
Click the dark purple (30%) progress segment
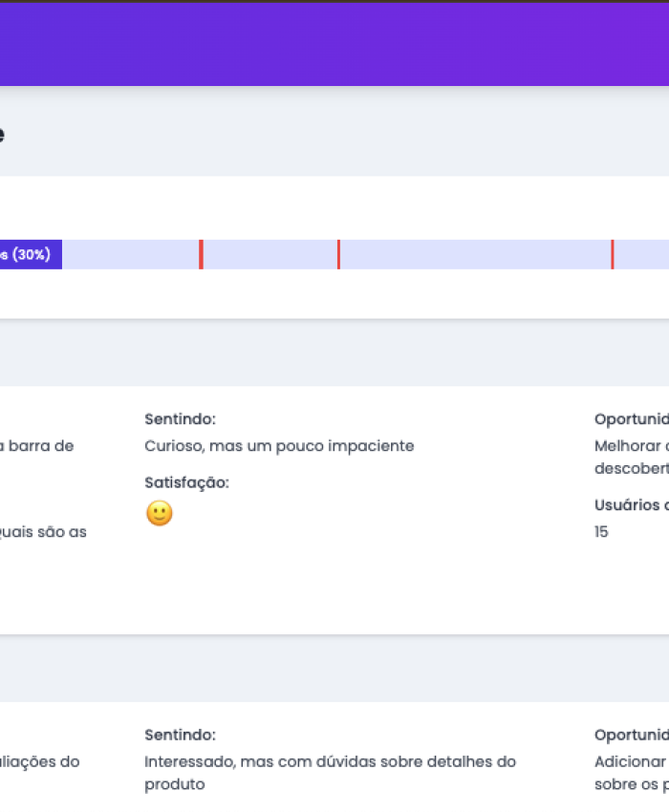coord(31,254)
